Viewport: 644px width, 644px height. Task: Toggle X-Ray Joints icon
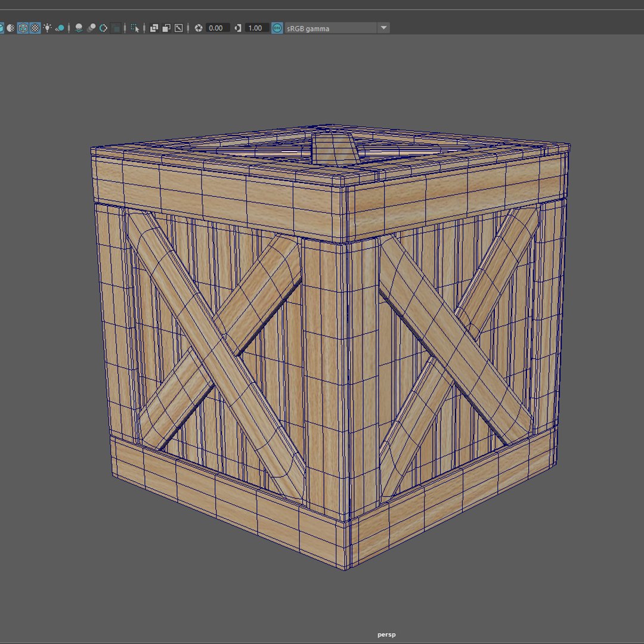[x=179, y=28]
